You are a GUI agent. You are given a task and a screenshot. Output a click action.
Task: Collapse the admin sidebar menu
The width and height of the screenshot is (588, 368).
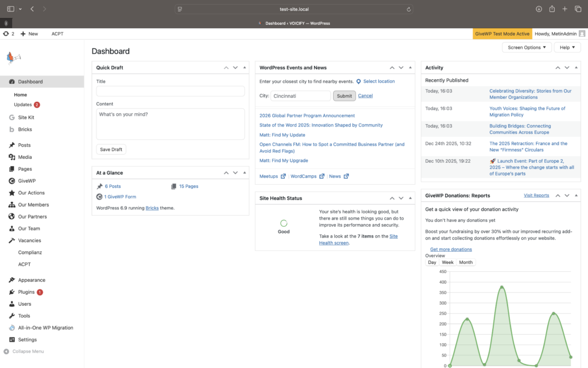pos(24,351)
